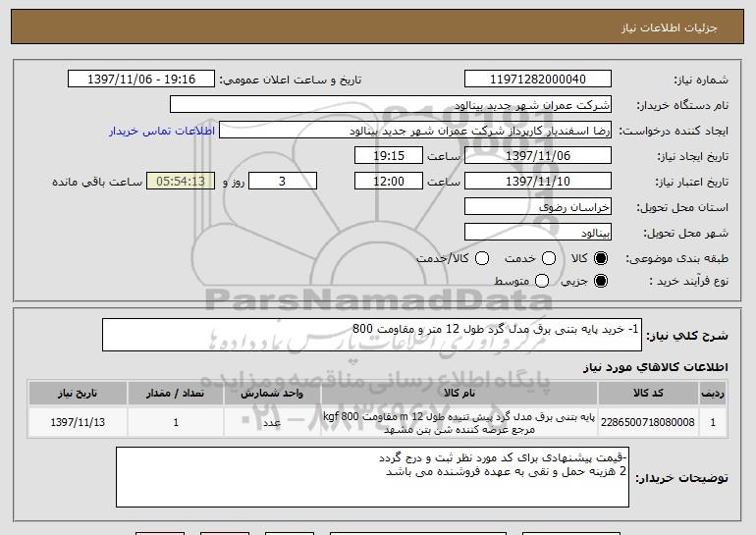Screen dimensions: 756x535
Task: Click the remaining days field showing 3
Action: (283, 182)
